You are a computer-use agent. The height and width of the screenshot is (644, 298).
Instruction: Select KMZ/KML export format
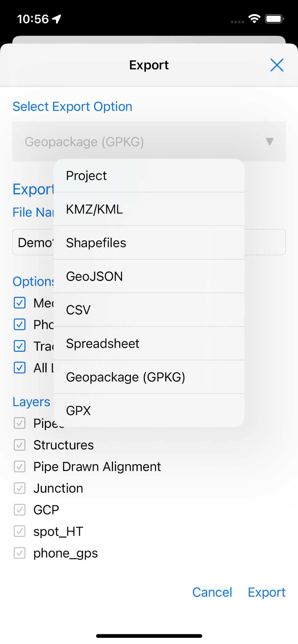pos(149,209)
